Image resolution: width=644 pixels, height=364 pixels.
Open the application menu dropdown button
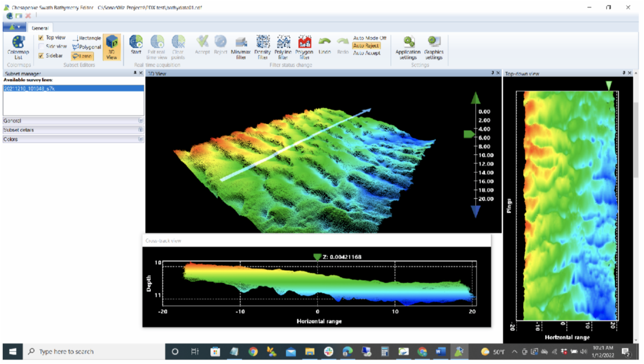(14, 27)
